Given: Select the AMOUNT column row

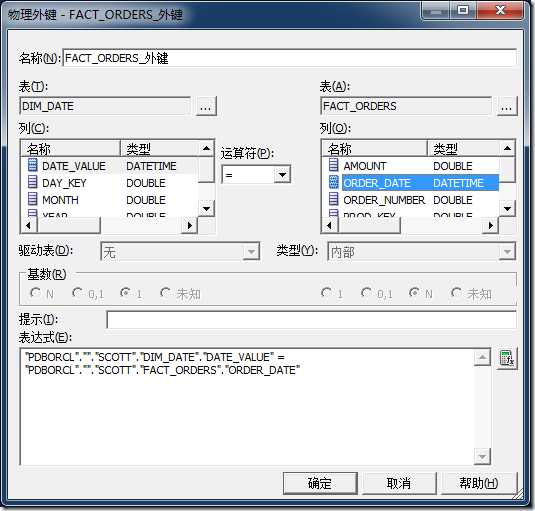Looking at the screenshot, I should 410,166.
